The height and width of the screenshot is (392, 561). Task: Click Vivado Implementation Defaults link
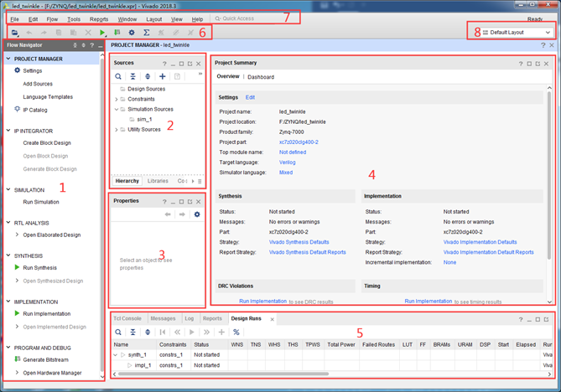(480, 242)
